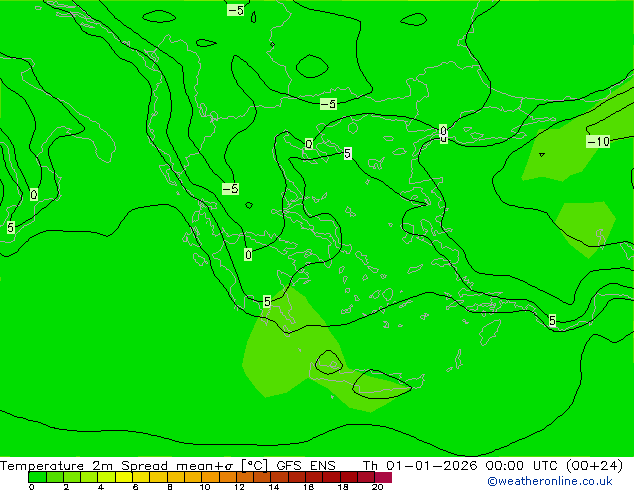This screenshot has height=490, width=634.
Task: Click the 'GFS ENS' model label
Action: [x=306, y=466]
